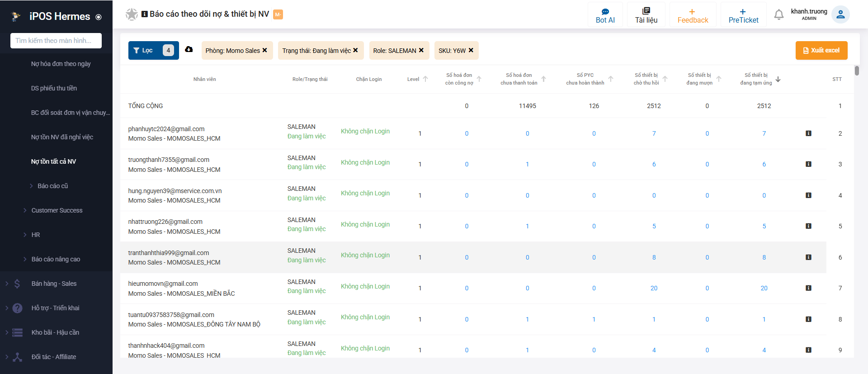Click value 20 chờ thu hồi for hieumomovn

(x=654, y=288)
